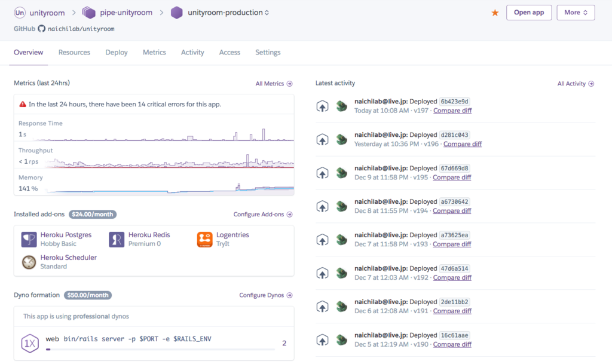Open the All Metrics link
The width and height of the screenshot is (612, 364).
(274, 84)
